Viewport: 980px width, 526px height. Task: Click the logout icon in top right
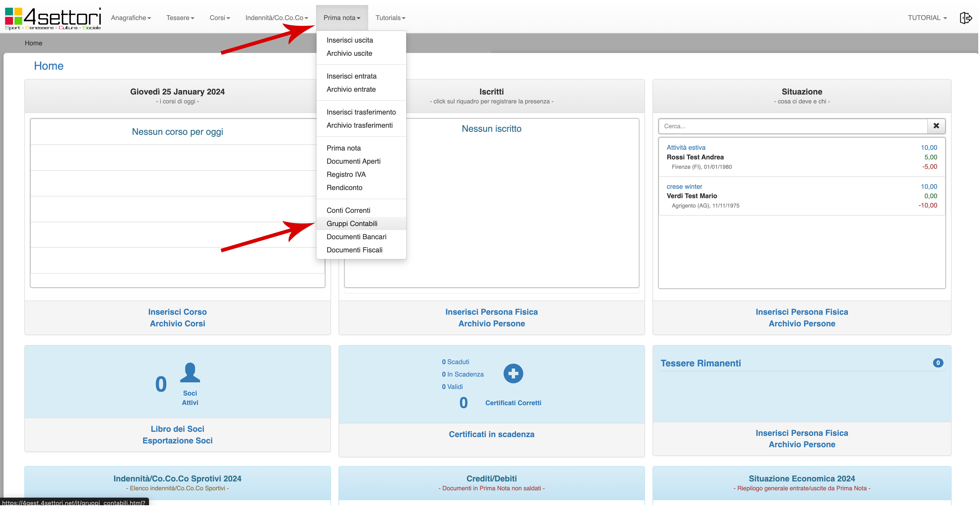(x=965, y=18)
